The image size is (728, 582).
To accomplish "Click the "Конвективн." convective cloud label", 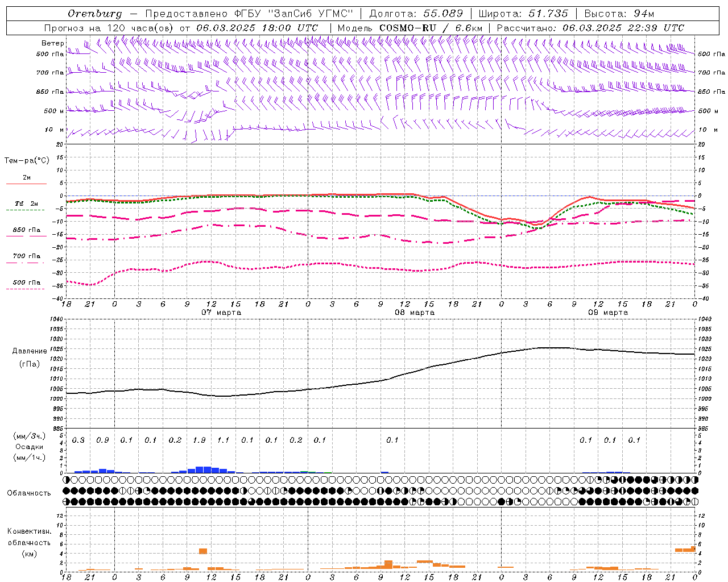I will 30,531.
